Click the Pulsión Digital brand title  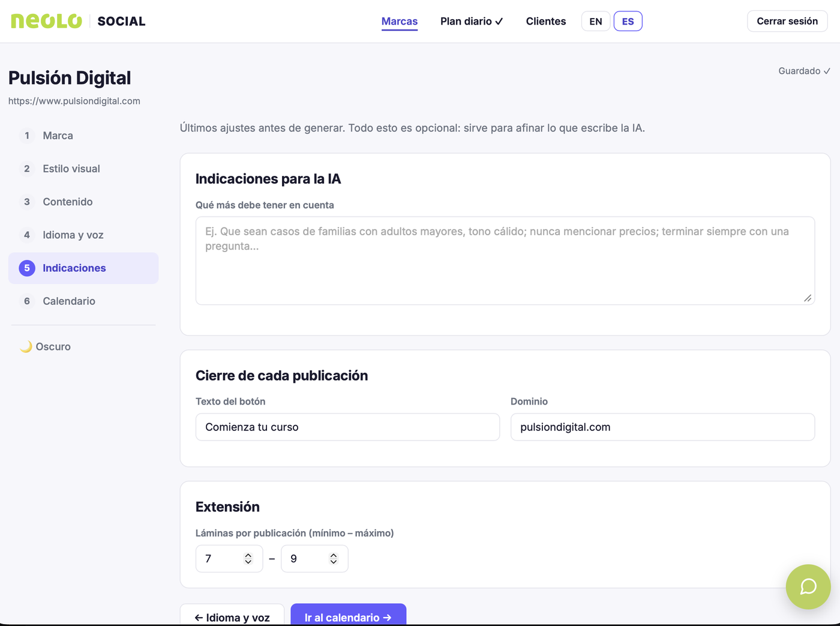pos(70,78)
